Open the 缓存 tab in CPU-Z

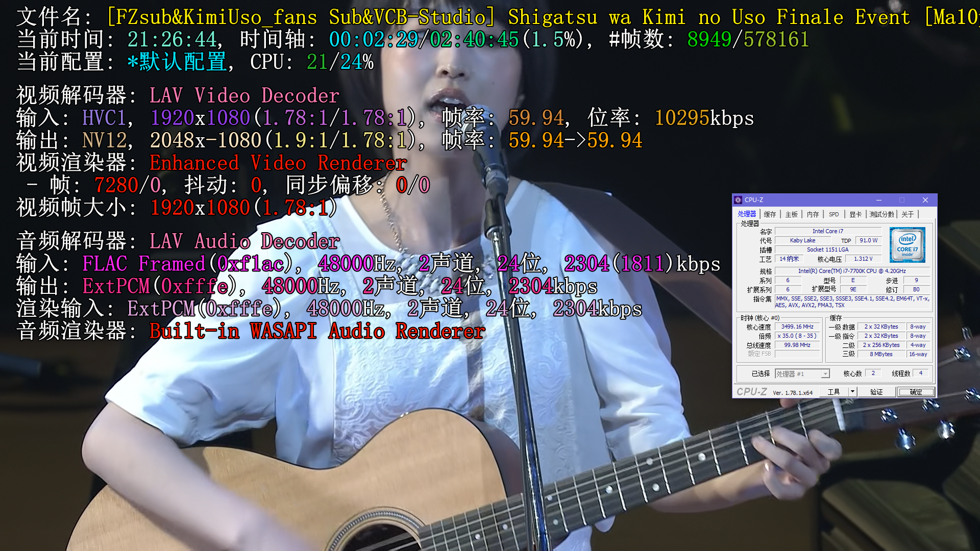coord(770,214)
